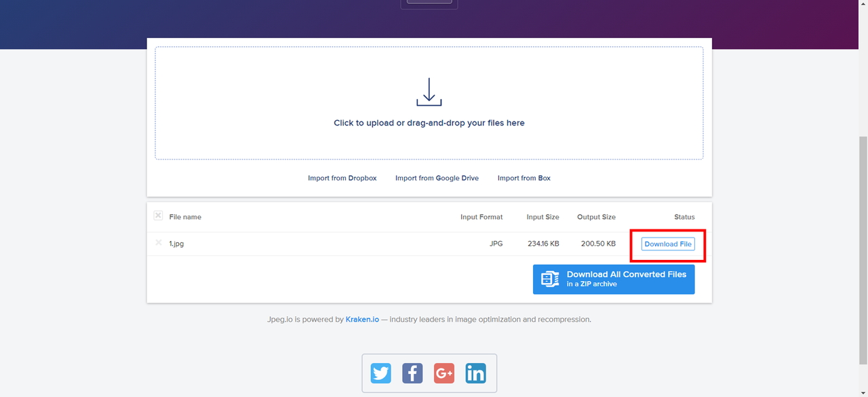Image resolution: width=868 pixels, height=397 pixels.
Task: Click the Status column header
Action: point(684,217)
